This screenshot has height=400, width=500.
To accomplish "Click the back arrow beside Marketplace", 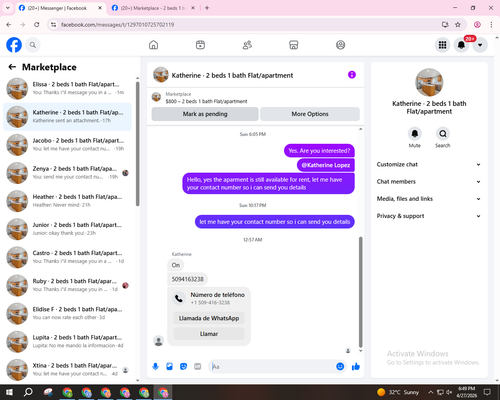I will [x=12, y=67].
